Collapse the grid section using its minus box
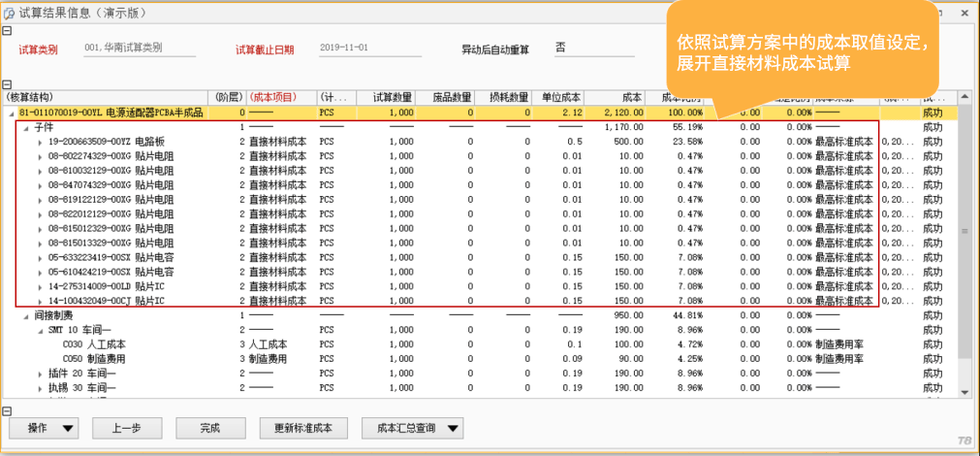The width and height of the screenshot is (980, 456). click(x=7, y=82)
